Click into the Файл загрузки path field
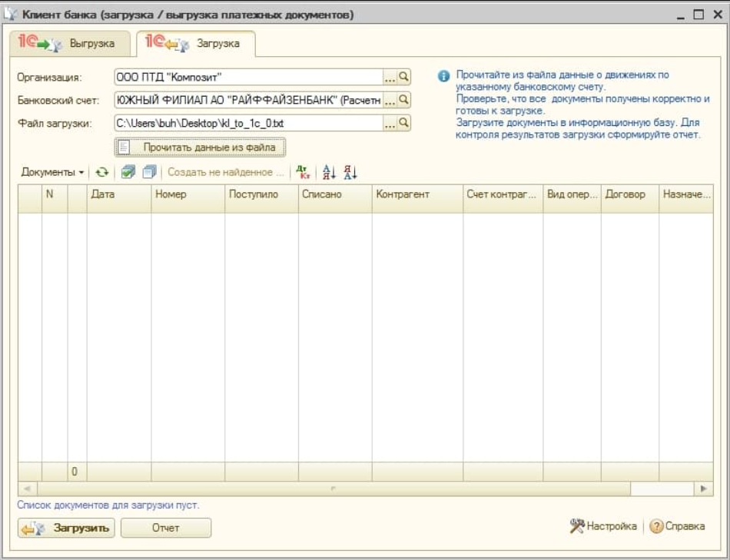The image size is (730, 560). pyautogui.click(x=247, y=123)
